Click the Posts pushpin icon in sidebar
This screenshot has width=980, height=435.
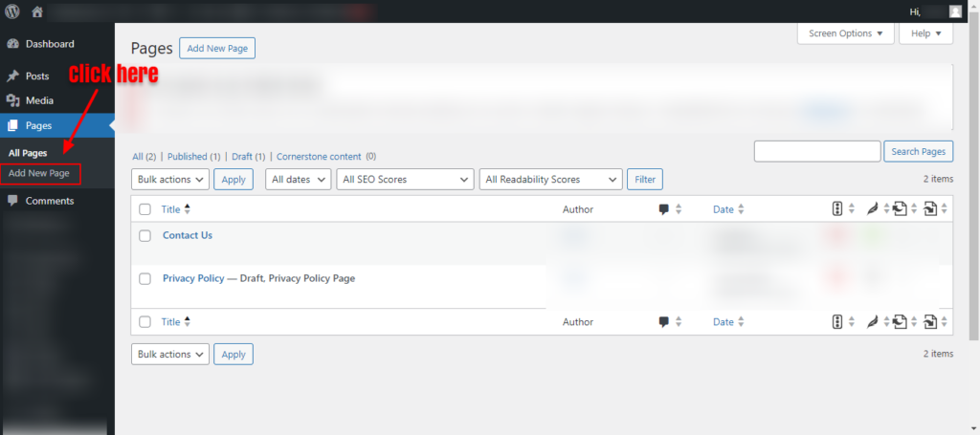point(12,76)
